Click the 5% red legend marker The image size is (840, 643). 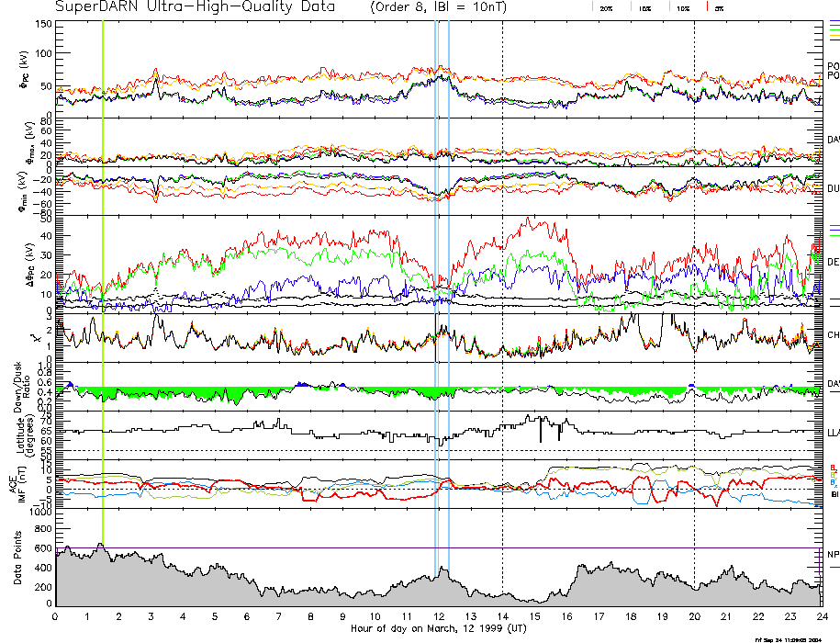[x=707, y=7]
